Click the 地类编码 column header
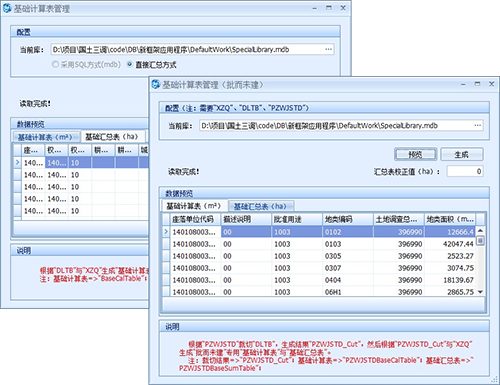 click(348, 219)
